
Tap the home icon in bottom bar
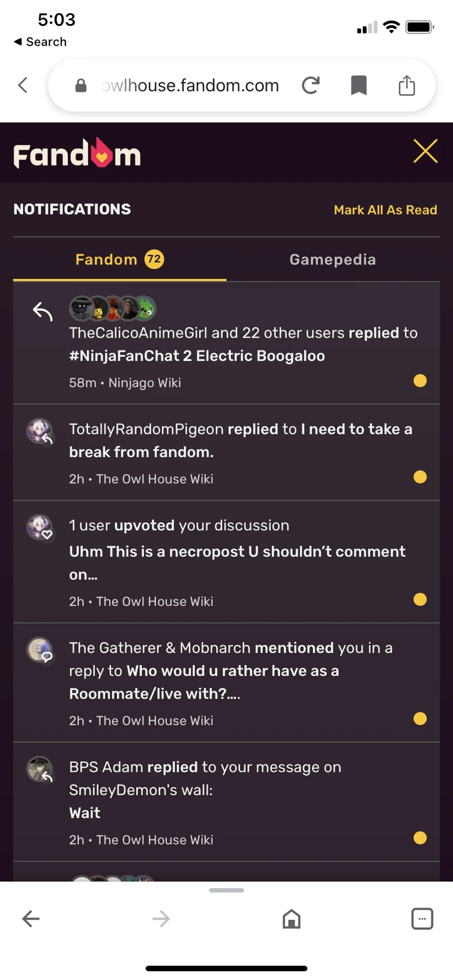tap(292, 919)
